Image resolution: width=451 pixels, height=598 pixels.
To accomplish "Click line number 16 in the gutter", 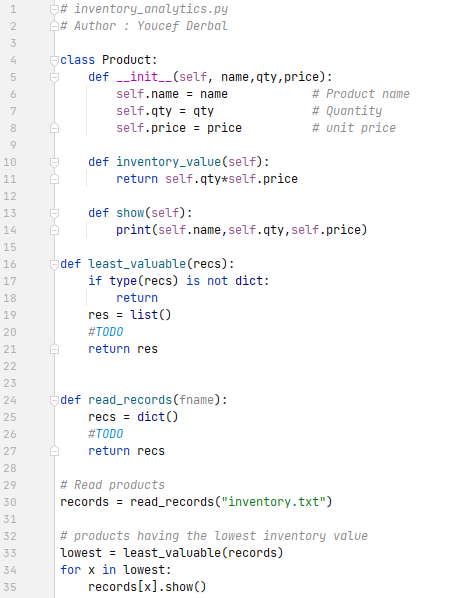I will pyautogui.click(x=10, y=264).
